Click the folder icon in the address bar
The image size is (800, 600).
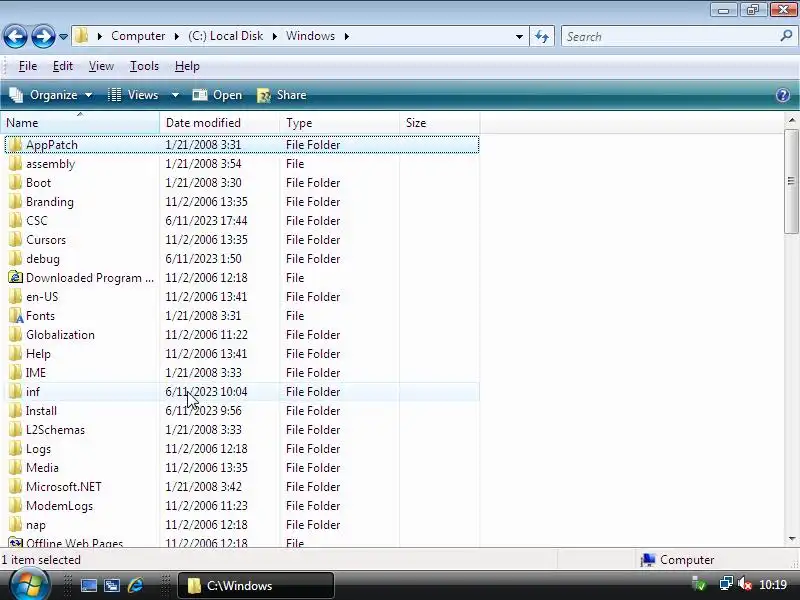[x=81, y=36]
